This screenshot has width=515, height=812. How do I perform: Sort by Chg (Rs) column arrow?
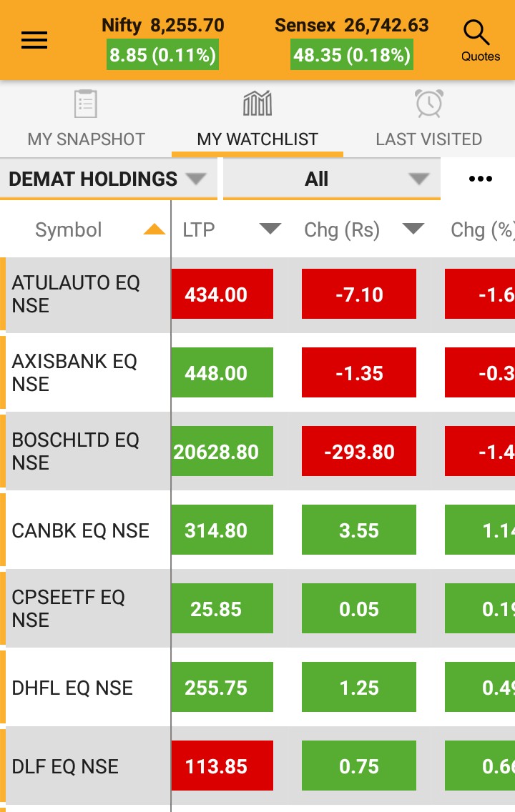tap(413, 229)
